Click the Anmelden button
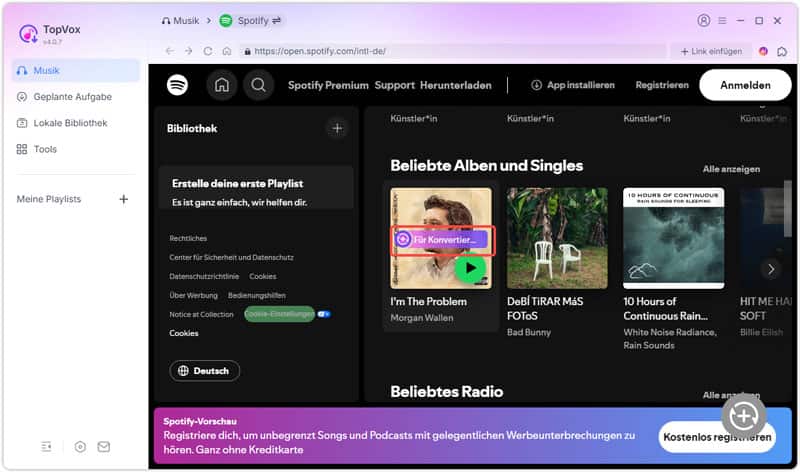Screen dimensions: 800x472 tap(745, 85)
